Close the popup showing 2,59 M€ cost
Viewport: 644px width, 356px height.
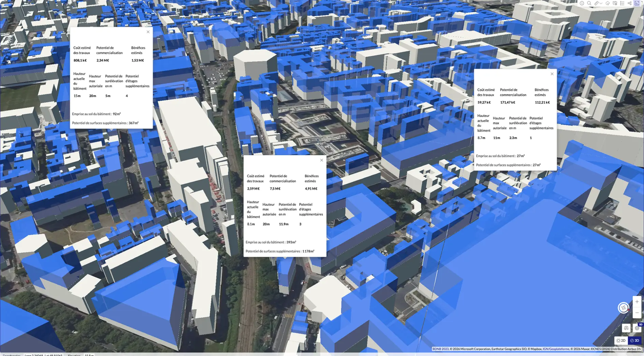[322, 160]
